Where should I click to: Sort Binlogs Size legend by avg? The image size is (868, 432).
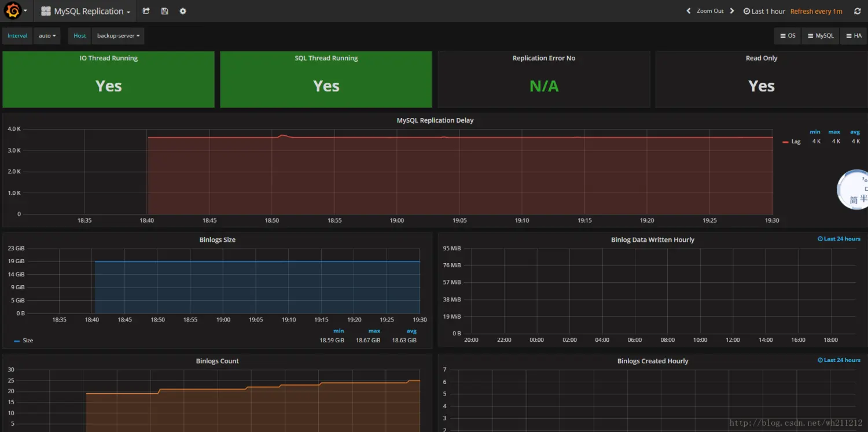pyautogui.click(x=411, y=331)
